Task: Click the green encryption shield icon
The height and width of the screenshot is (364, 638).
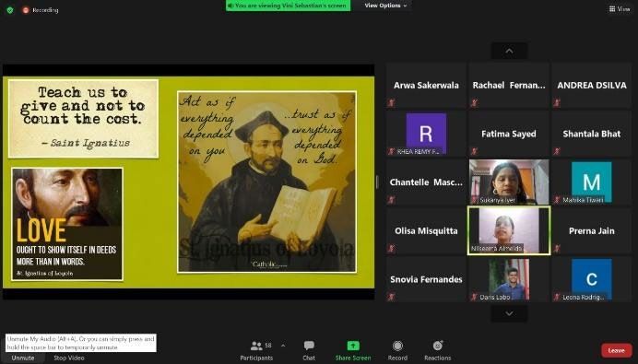Action: (10, 10)
